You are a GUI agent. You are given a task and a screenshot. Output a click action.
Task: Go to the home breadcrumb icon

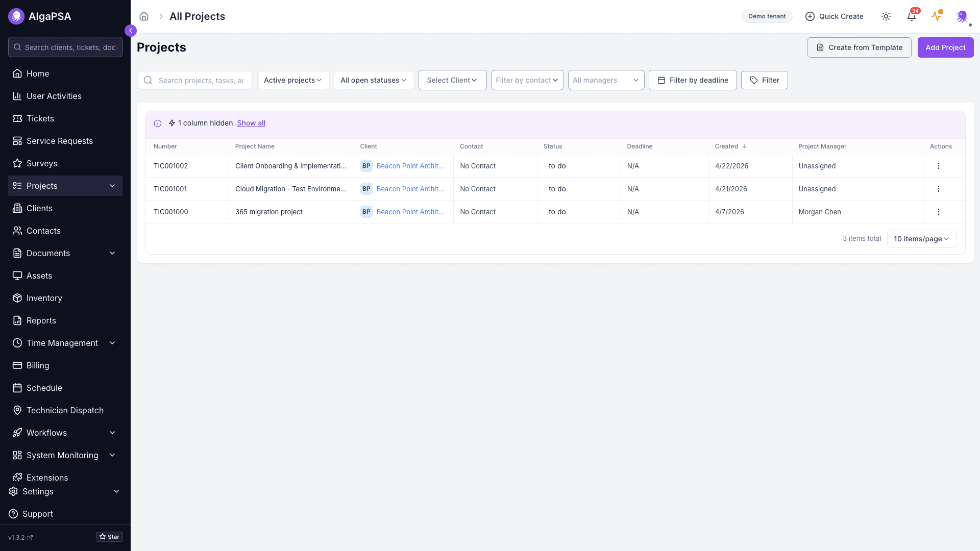144,16
